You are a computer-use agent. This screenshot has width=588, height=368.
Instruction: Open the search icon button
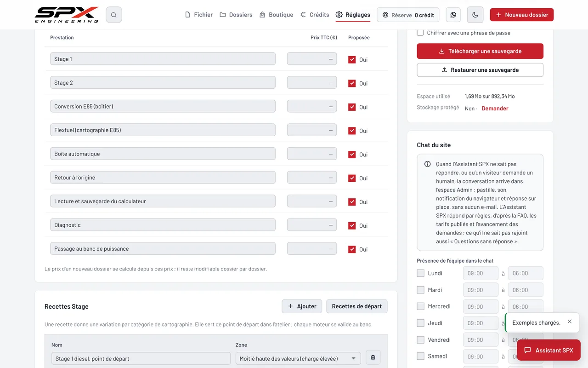[113, 15]
